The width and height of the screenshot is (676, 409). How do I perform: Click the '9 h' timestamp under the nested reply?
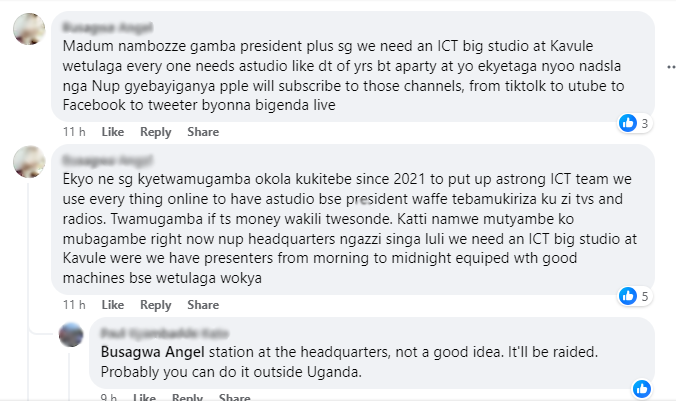tap(108, 398)
